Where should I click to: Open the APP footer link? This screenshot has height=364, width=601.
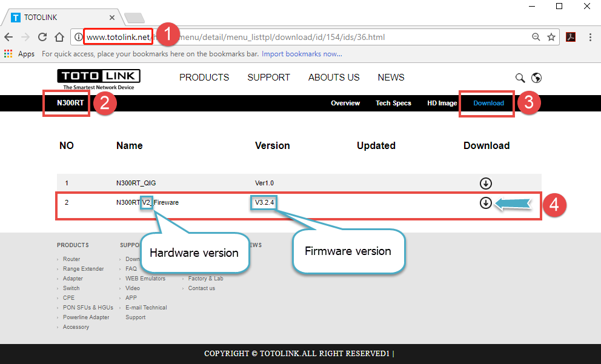click(131, 298)
